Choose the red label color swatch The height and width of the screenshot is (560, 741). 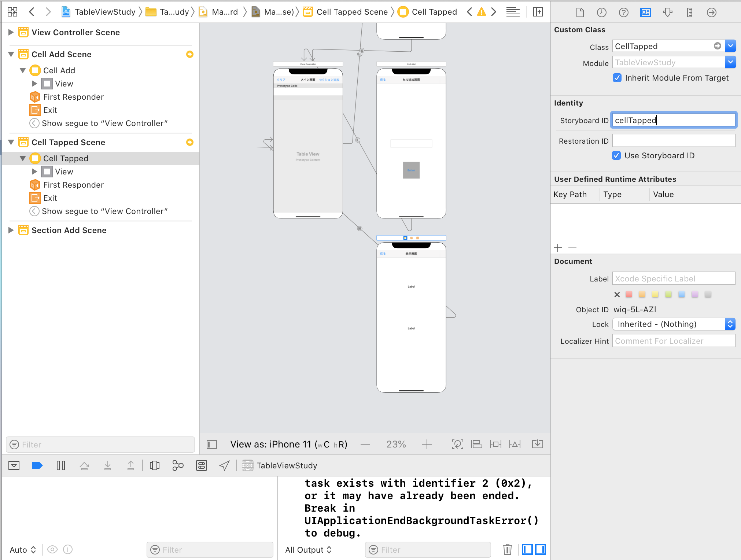tap(629, 294)
